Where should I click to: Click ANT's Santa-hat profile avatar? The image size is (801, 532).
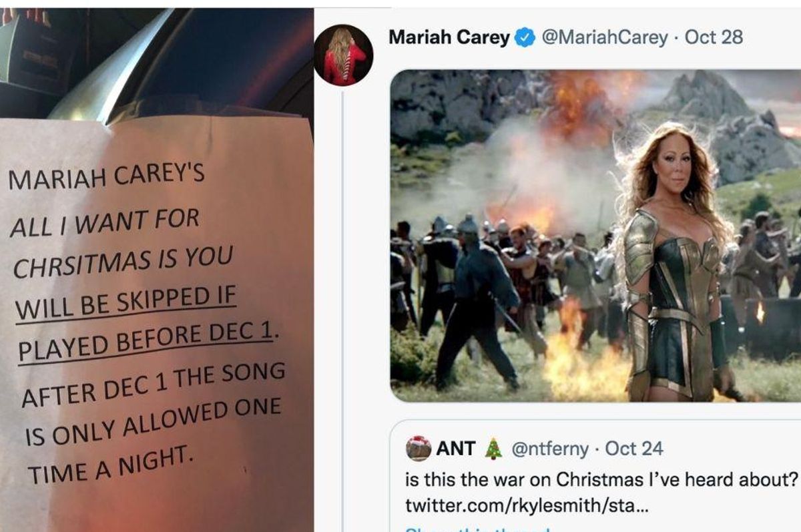click(419, 449)
